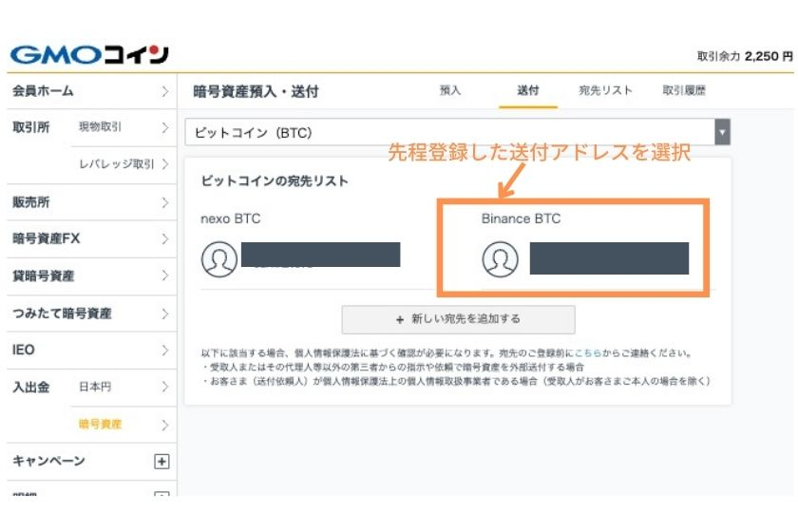The height and width of the screenshot is (532, 798).
Task: Select the Binance BTC destination label
Action: [521, 218]
